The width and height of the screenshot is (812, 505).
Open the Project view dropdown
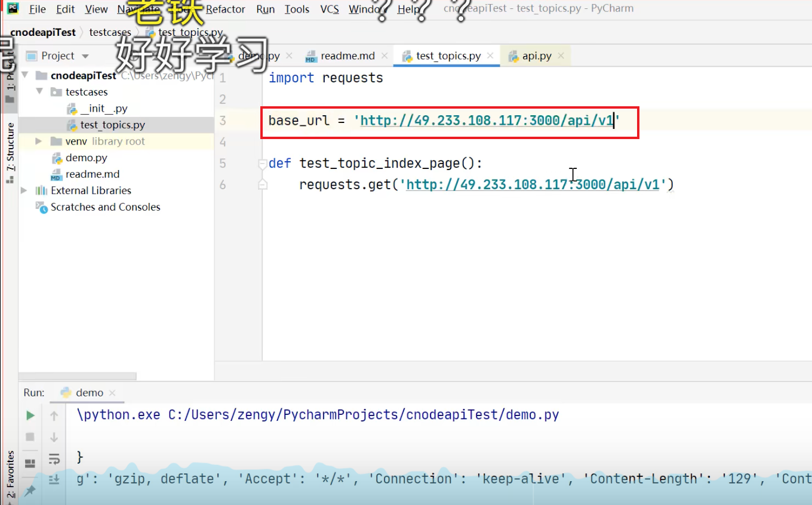pyautogui.click(x=85, y=56)
